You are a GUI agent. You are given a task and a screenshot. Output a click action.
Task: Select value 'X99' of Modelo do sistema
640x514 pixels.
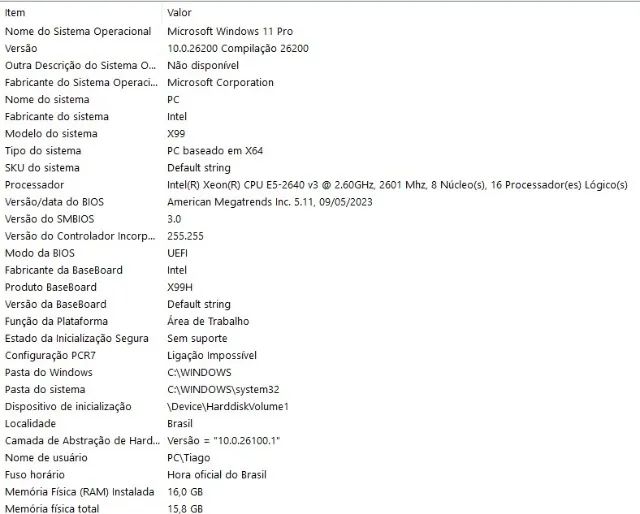(x=176, y=134)
